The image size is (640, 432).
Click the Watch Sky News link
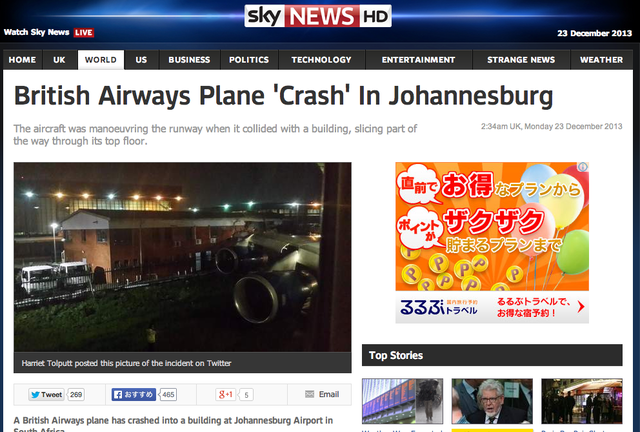pyautogui.click(x=37, y=32)
